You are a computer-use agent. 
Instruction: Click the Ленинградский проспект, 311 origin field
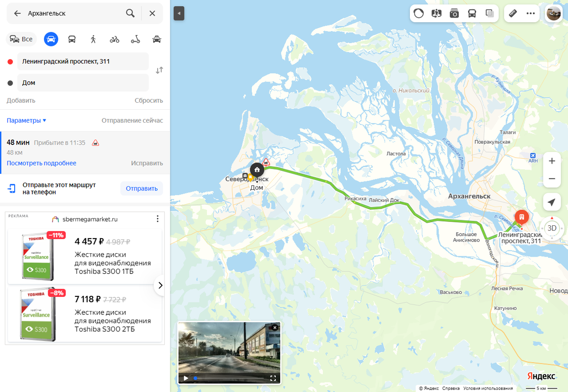83,62
